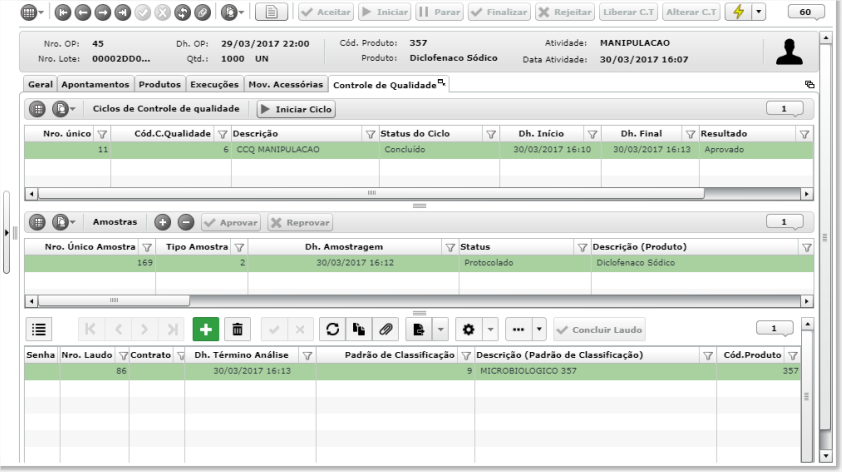The height and width of the screenshot is (472, 842).
Task: Go to first record in top toolbar
Action: pyautogui.click(x=63, y=12)
